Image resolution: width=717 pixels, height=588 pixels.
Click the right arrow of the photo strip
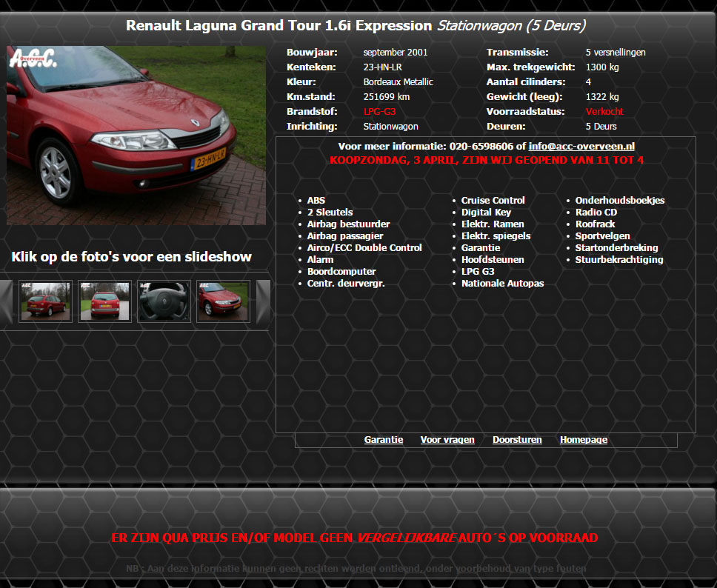pyautogui.click(x=263, y=301)
